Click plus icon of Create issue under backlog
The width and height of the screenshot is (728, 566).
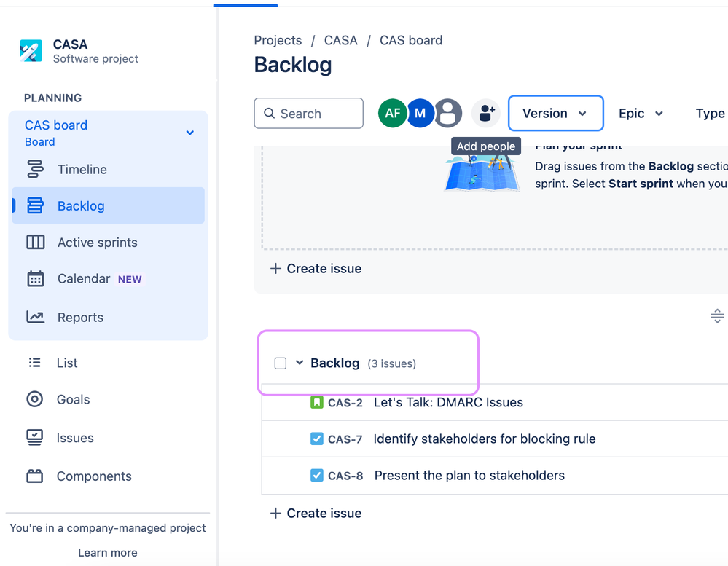click(275, 513)
